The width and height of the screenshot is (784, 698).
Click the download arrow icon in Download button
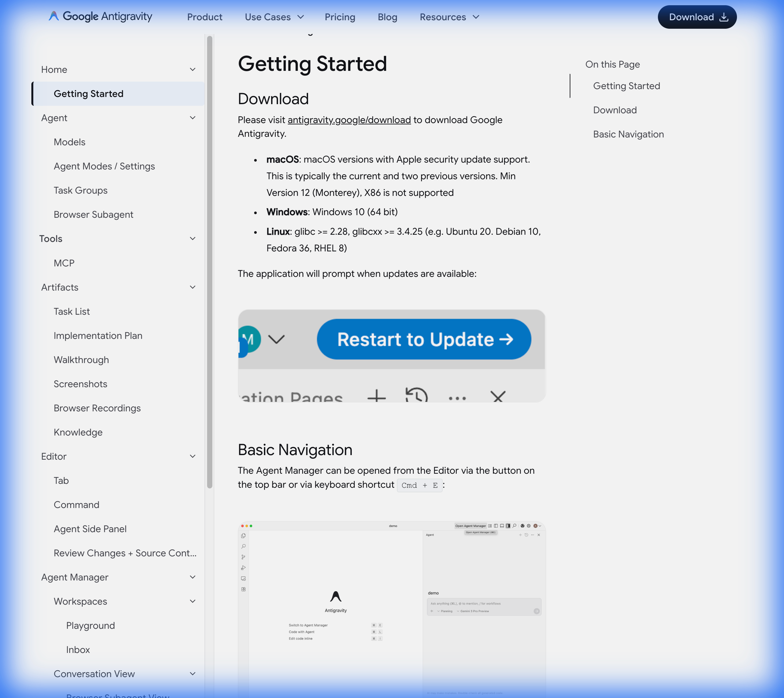(724, 17)
